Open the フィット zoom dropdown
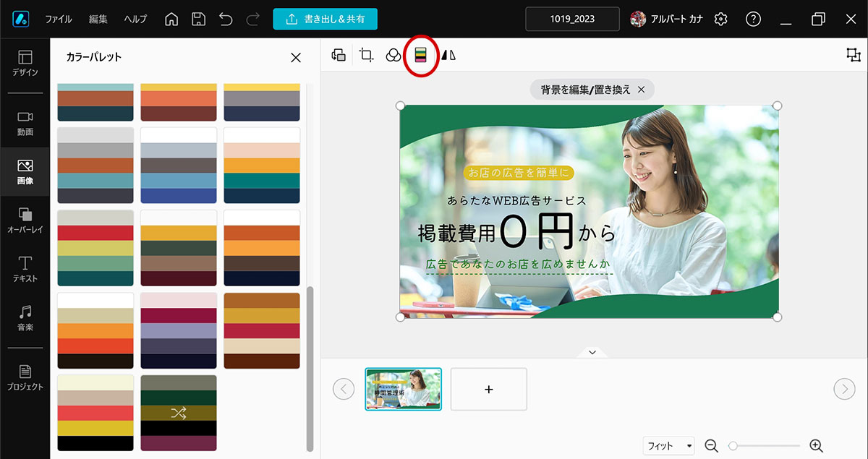 pos(669,446)
